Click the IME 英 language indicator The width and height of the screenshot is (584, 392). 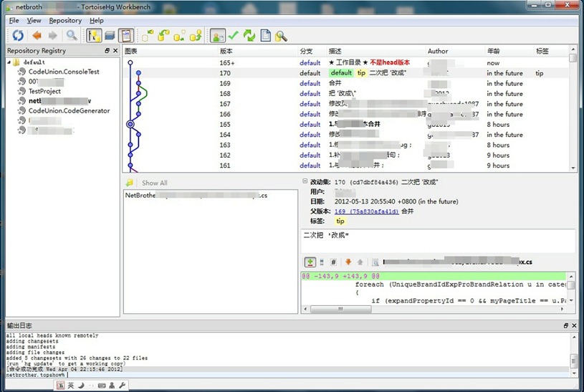coord(71,386)
